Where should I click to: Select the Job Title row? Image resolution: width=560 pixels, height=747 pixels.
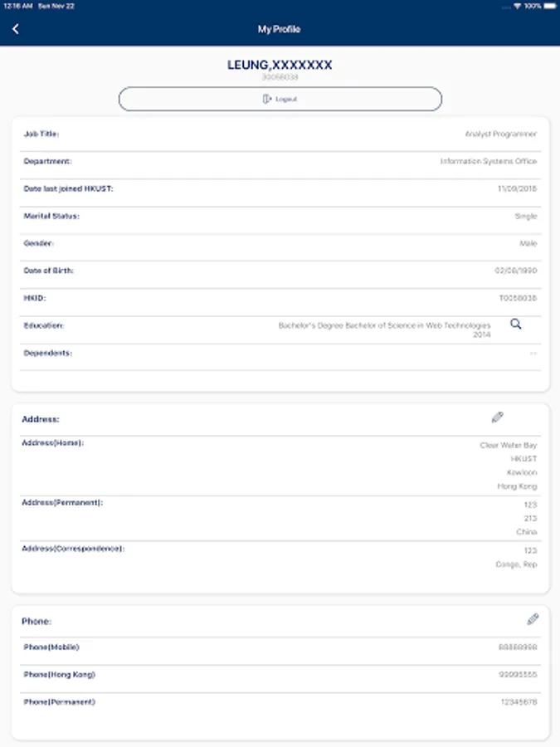[x=280, y=134]
